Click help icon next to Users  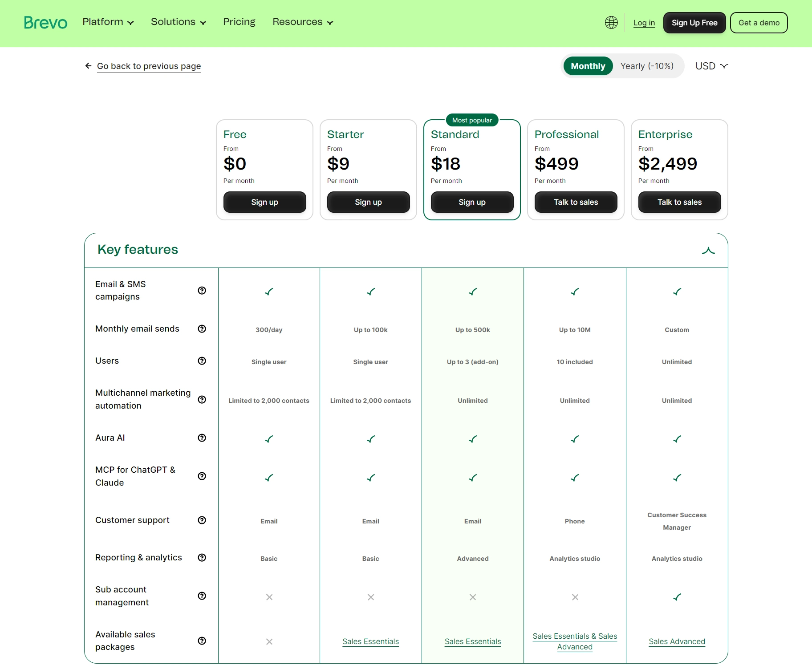tap(202, 361)
